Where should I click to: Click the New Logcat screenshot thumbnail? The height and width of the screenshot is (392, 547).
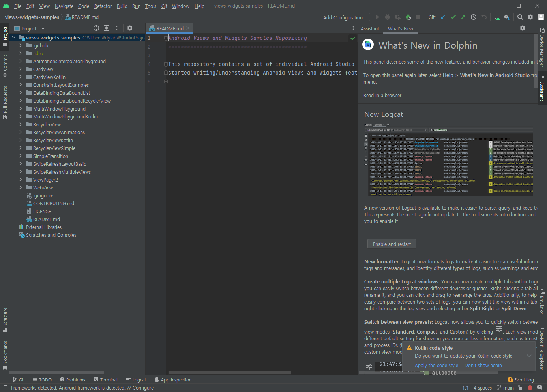click(449, 159)
